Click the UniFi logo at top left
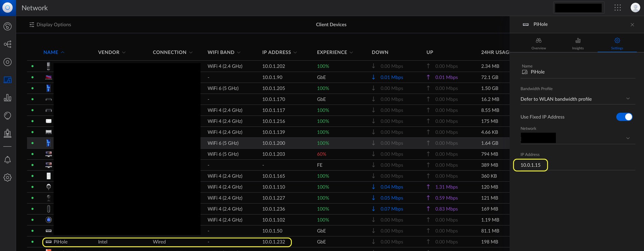644x251 pixels. click(x=7, y=8)
